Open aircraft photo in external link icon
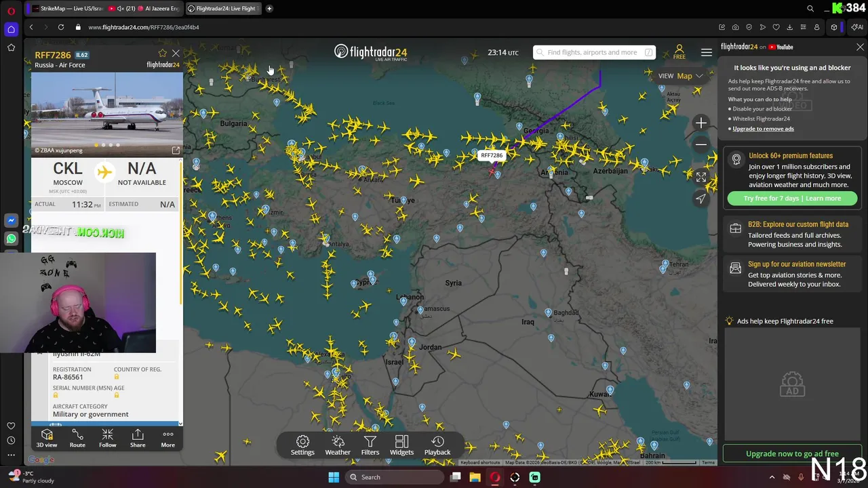The width and height of the screenshot is (868, 488). pos(176,150)
